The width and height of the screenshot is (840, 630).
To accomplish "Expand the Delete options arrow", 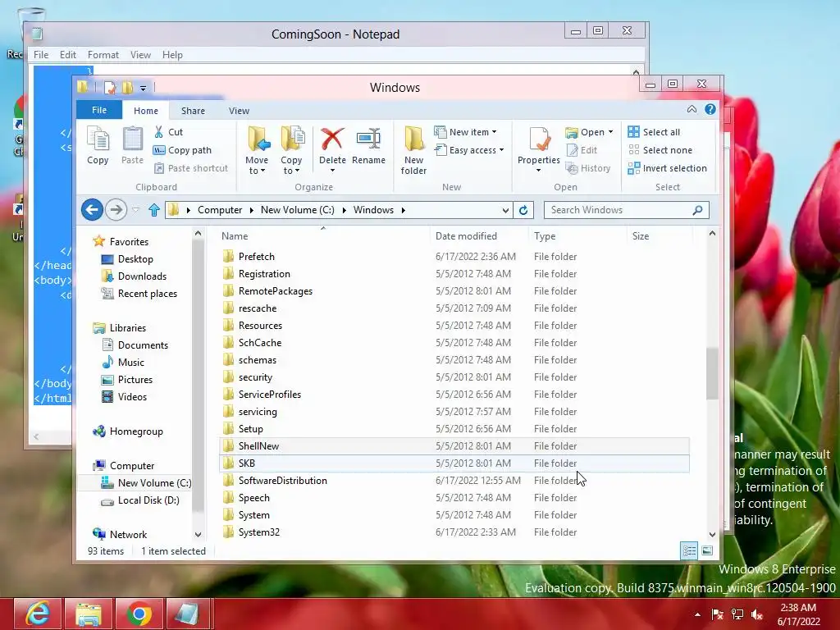I will pyautogui.click(x=332, y=171).
